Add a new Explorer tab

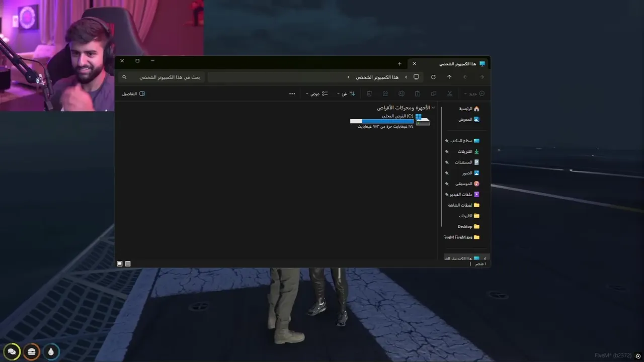pos(399,64)
